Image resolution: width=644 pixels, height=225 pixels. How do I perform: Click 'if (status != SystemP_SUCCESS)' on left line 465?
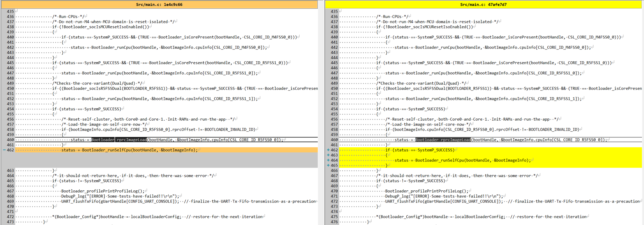[x=87, y=181]
